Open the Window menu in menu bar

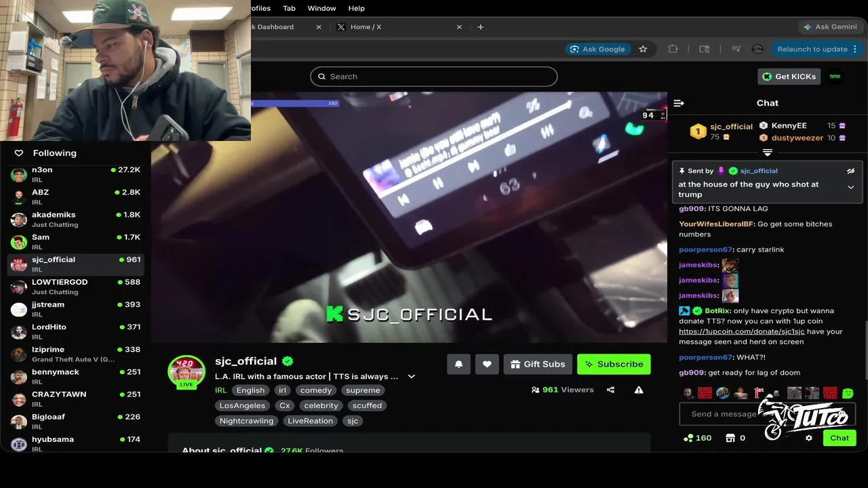[321, 8]
